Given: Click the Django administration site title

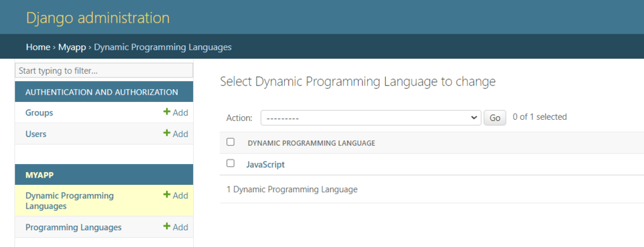Looking at the screenshot, I should (97, 18).
